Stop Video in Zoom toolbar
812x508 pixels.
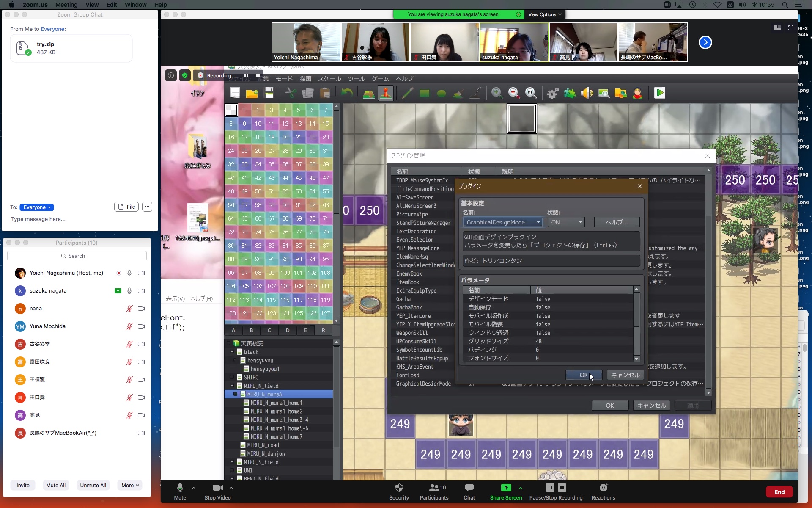pos(217,491)
